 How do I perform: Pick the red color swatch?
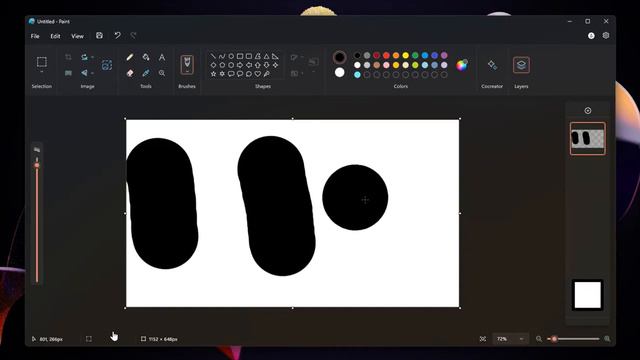[386, 56]
